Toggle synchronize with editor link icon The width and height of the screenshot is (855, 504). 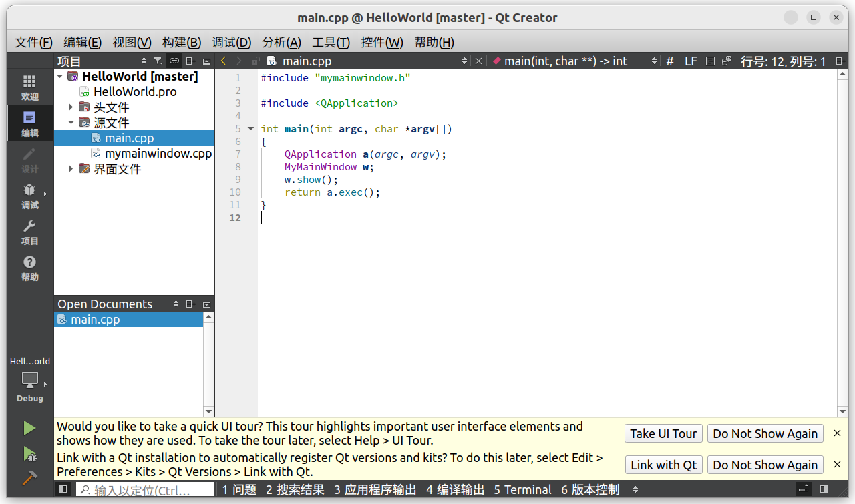174,61
